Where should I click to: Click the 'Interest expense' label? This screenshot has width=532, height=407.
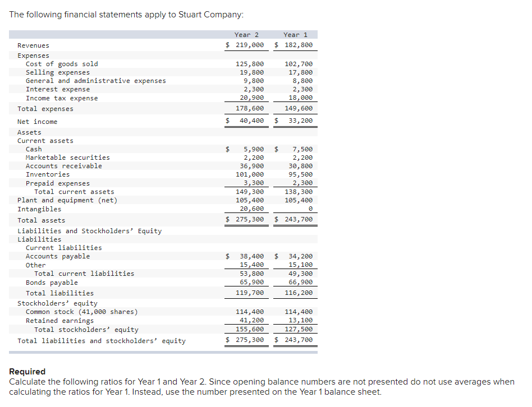(58, 90)
